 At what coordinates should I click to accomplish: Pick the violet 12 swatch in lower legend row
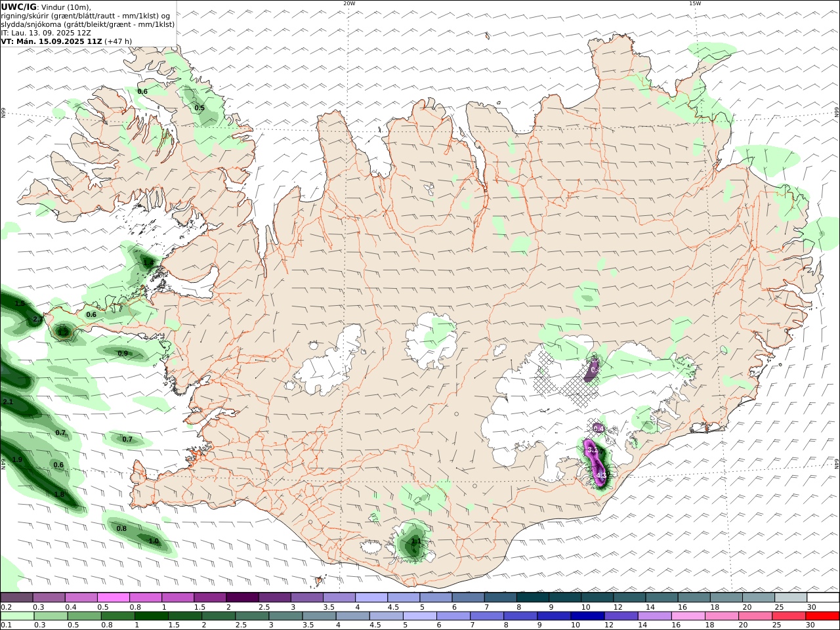[x=621, y=616]
